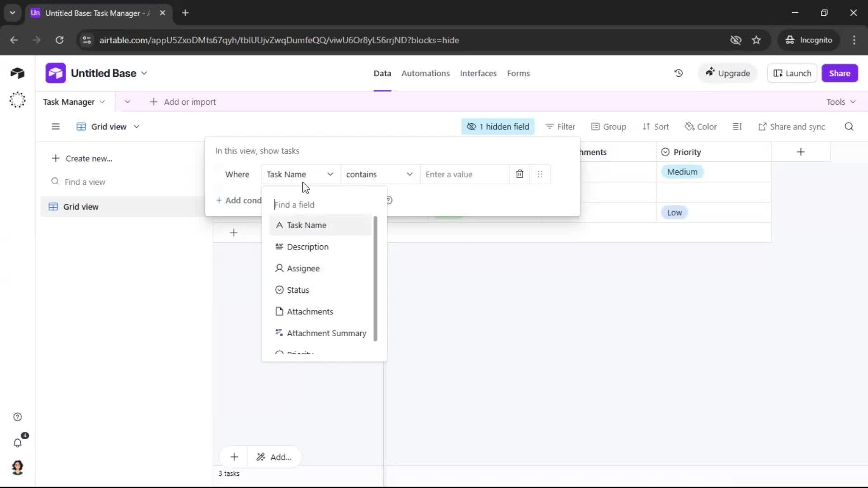Expand the tables list chevron
The width and height of the screenshot is (868, 488).
coord(127,102)
